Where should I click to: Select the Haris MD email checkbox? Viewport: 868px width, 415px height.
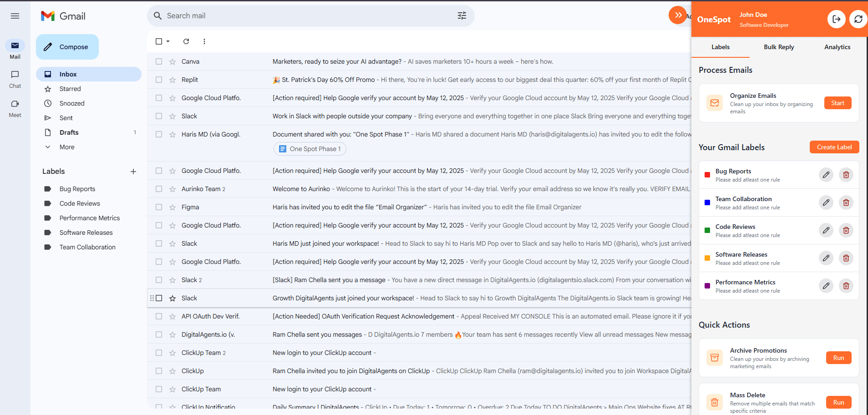159,134
